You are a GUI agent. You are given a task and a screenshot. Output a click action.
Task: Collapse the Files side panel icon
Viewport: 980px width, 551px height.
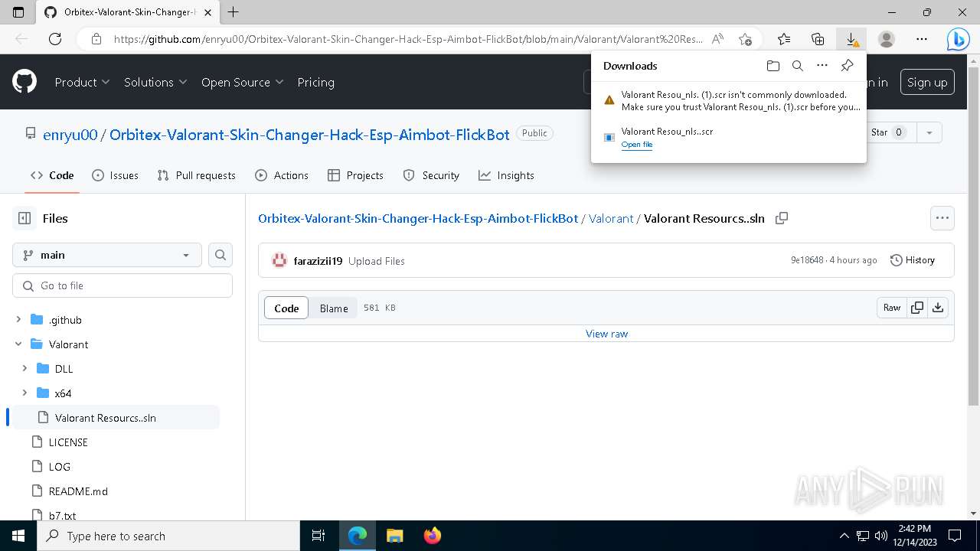[x=24, y=218]
